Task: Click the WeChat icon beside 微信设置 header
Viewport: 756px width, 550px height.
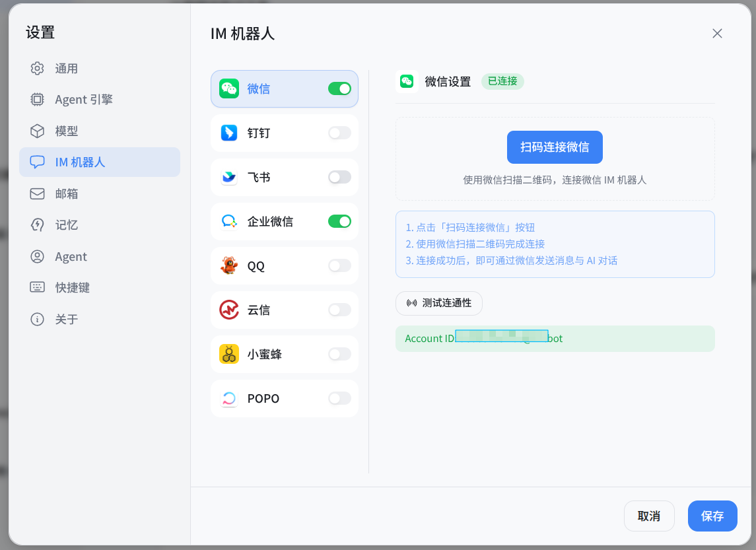Action: point(407,81)
